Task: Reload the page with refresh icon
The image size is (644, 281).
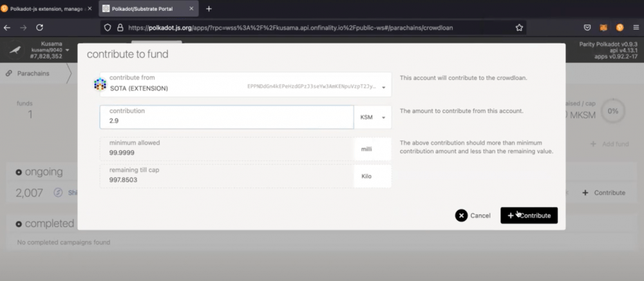Action: (x=39, y=28)
